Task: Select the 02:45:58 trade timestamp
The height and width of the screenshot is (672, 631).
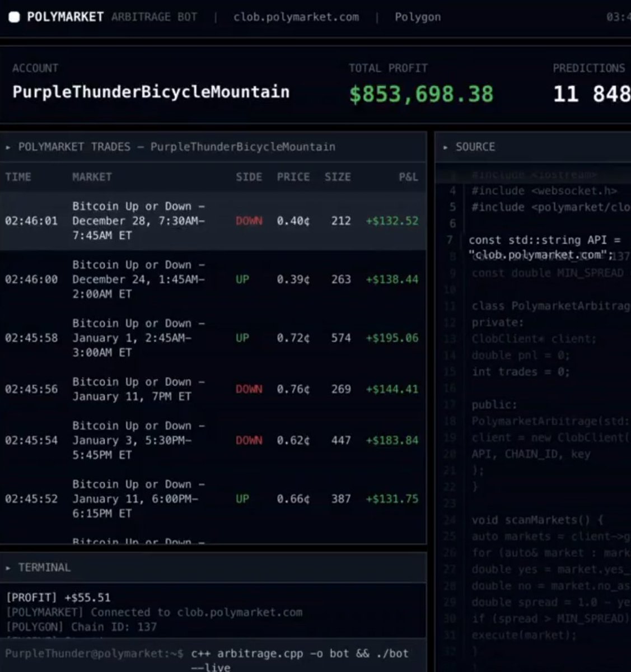Action: (31, 338)
